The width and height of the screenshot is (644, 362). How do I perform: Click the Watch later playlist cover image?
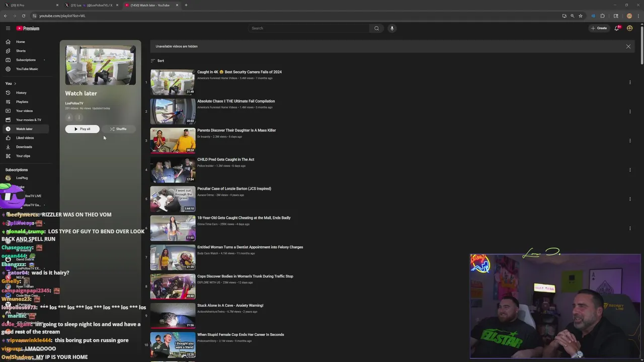(101, 65)
